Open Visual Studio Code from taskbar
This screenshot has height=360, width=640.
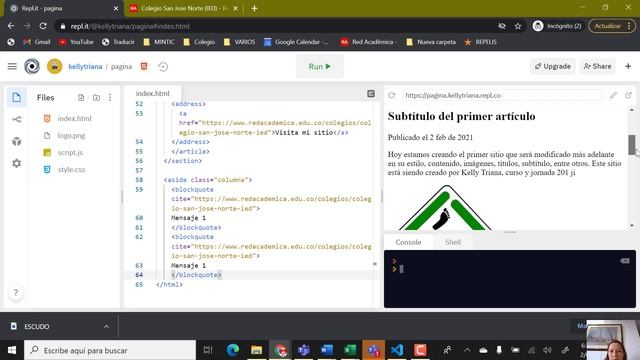click(x=397, y=350)
